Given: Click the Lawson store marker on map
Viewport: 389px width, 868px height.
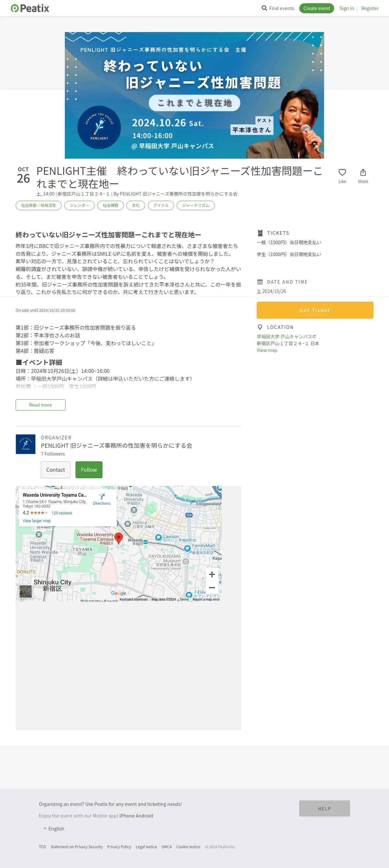Looking at the screenshot, I should tap(158, 537).
